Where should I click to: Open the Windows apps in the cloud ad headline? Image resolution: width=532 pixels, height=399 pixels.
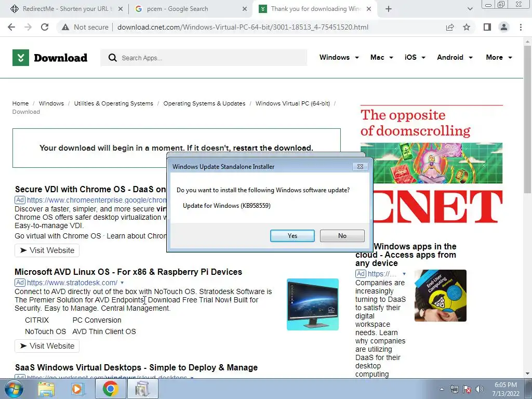pos(406,255)
